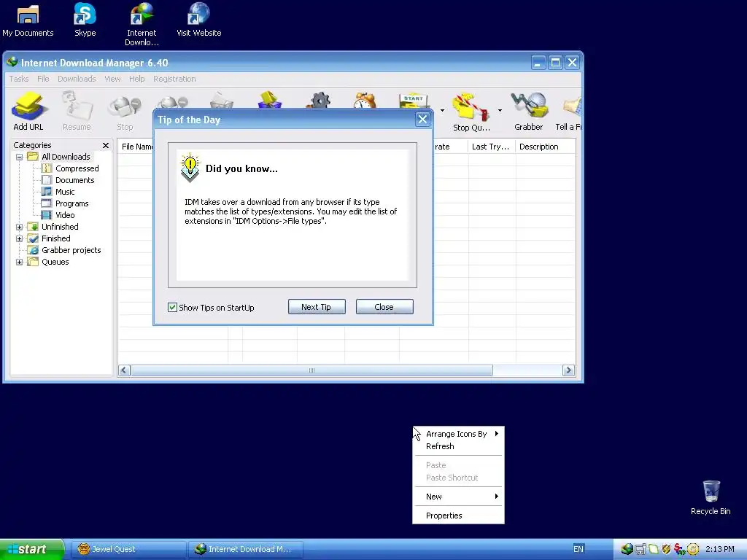Select the Skype desktop shortcut

click(85, 20)
